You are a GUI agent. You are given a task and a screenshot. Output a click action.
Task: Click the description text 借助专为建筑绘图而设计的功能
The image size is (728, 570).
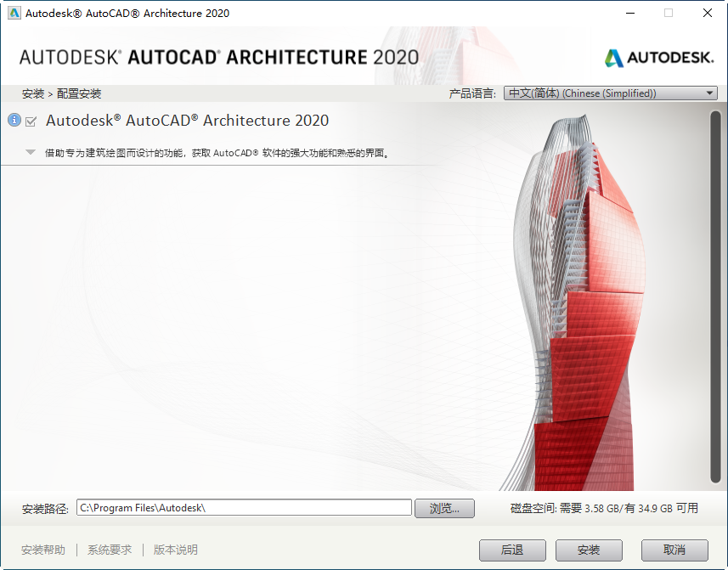tap(217, 153)
